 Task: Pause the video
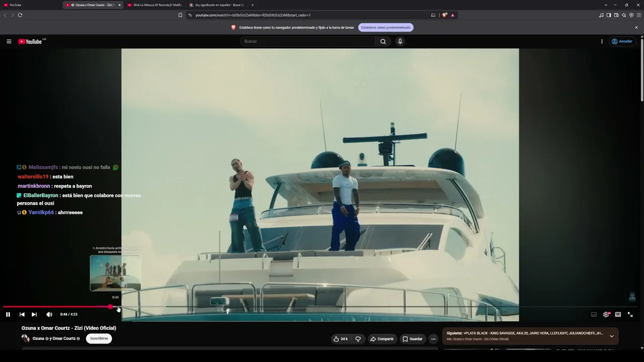(x=8, y=314)
